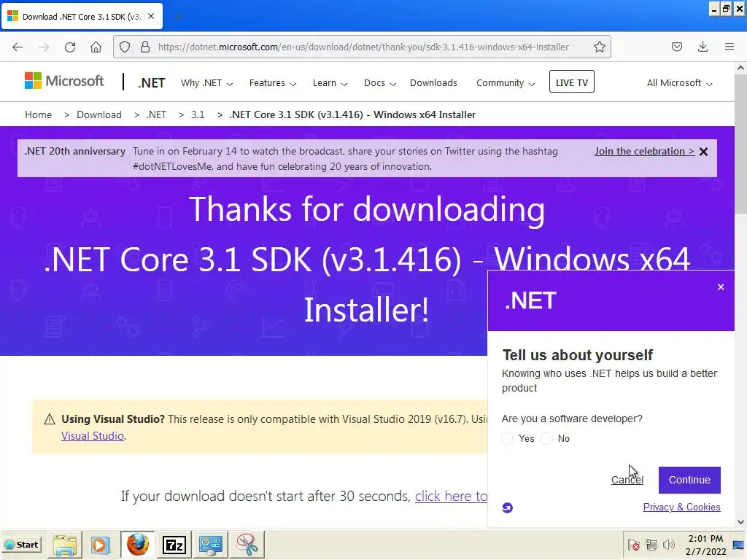Viewport: 747px width, 560px height.
Task: Open the Firefox application menu
Action: 729,47
